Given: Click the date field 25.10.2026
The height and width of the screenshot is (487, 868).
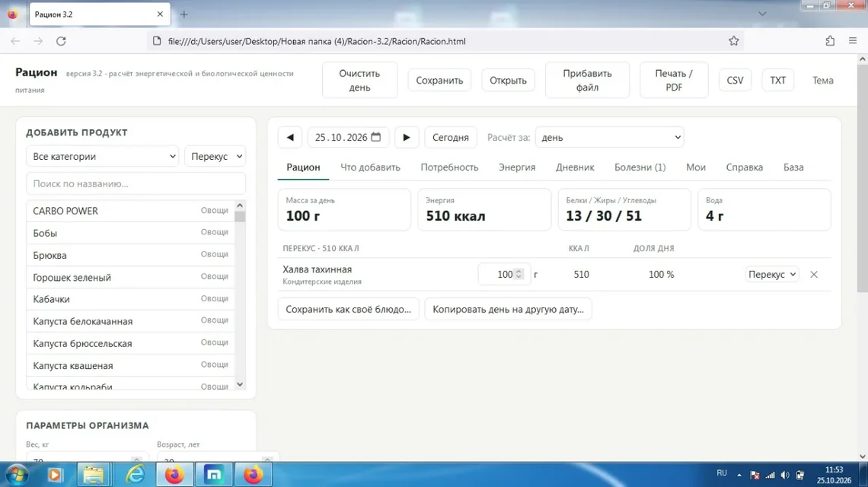Looking at the screenshot, I should click(x=348, y=137).
